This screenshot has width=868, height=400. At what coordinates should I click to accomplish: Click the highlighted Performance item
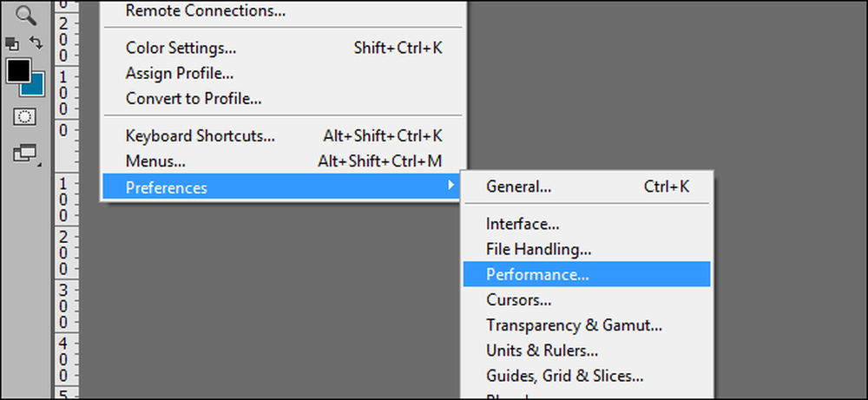tap(587, 274)
